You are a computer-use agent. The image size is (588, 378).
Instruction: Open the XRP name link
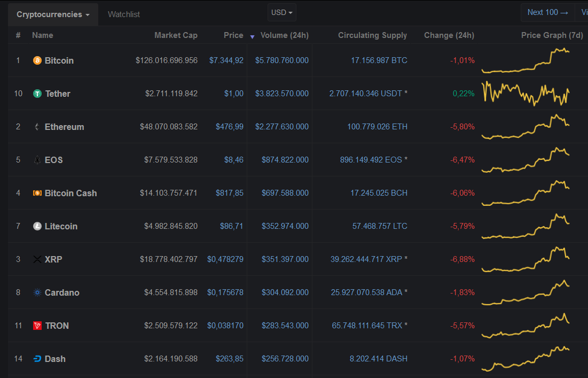[x=53, y=259]
